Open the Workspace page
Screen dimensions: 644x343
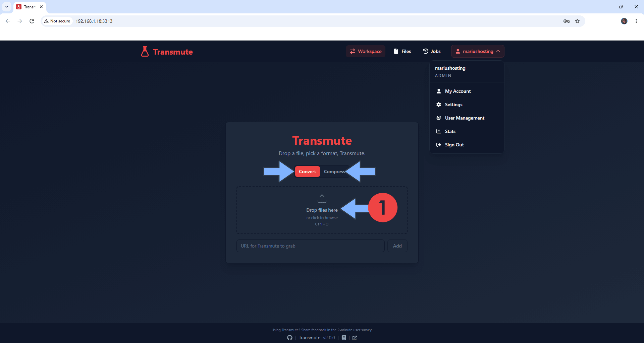pyautogui.click(x=366, y=51)
